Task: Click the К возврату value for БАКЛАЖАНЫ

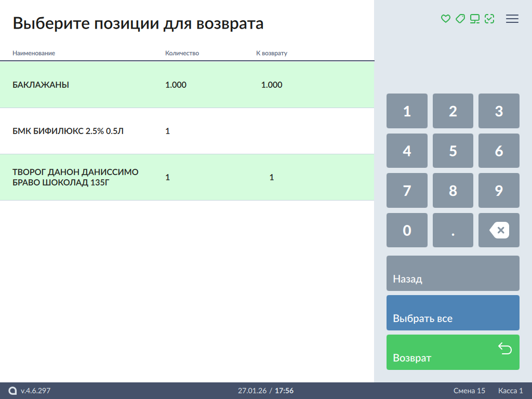Action: point(272,85)
